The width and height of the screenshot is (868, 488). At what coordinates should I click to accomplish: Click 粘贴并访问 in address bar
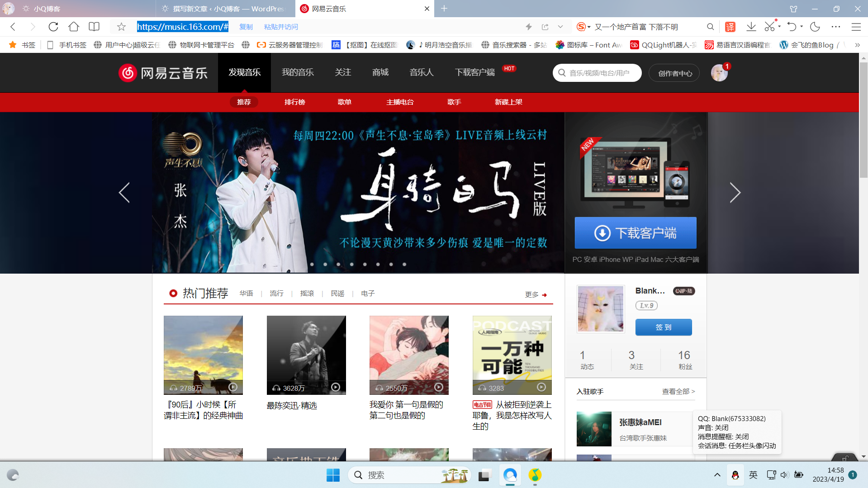pyautogui.click(x=281, y=27)
